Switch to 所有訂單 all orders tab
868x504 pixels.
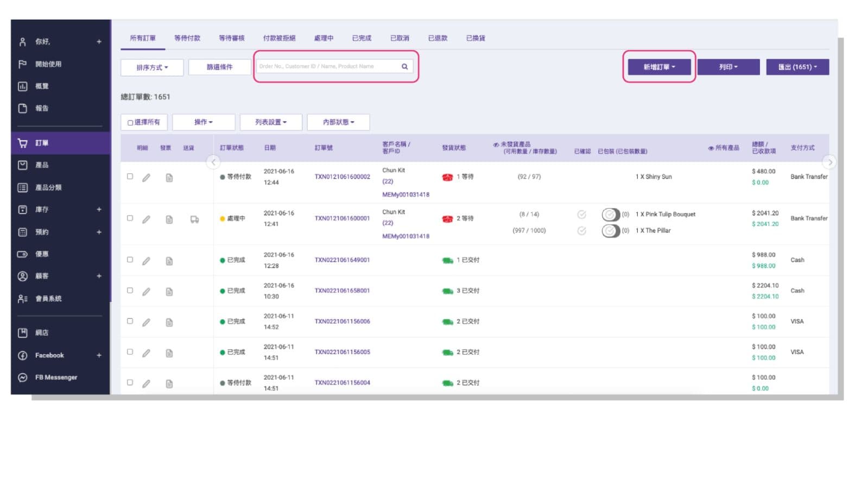(143, 38)
